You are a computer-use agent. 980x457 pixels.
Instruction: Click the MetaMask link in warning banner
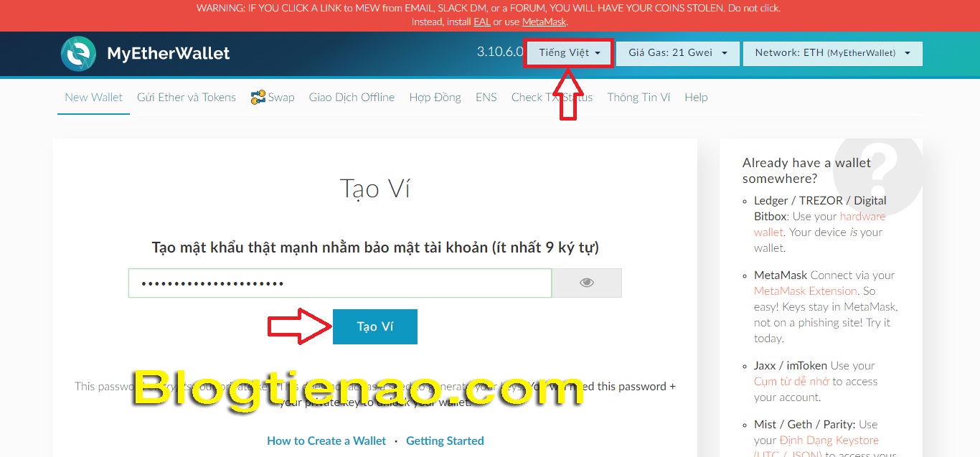pos(544,22)
